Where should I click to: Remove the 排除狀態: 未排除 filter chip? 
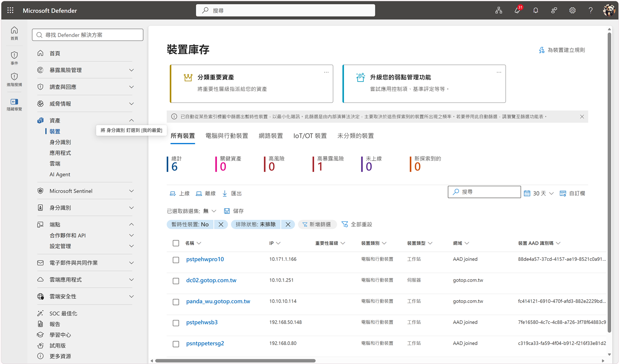(x=288, y=225)
